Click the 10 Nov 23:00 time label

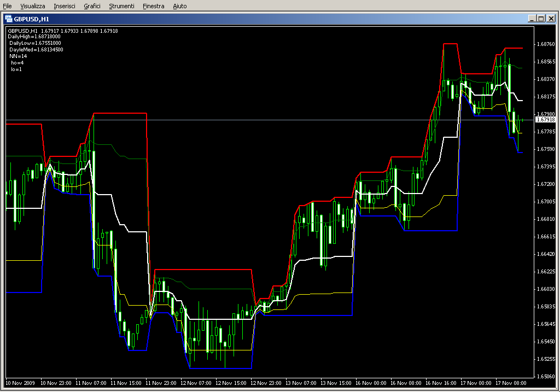[x=56, y=383]
